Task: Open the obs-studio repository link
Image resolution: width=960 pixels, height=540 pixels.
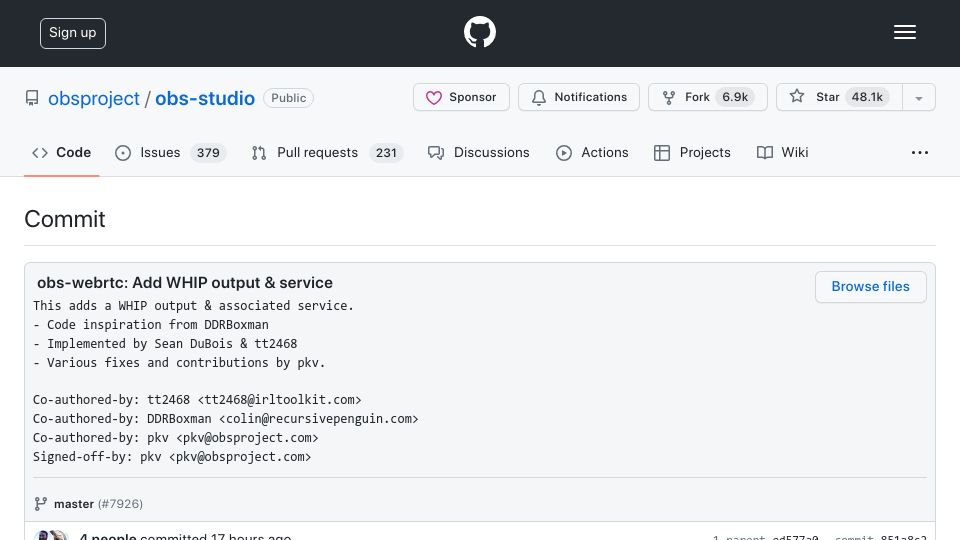Action: [x=204, y=98]
